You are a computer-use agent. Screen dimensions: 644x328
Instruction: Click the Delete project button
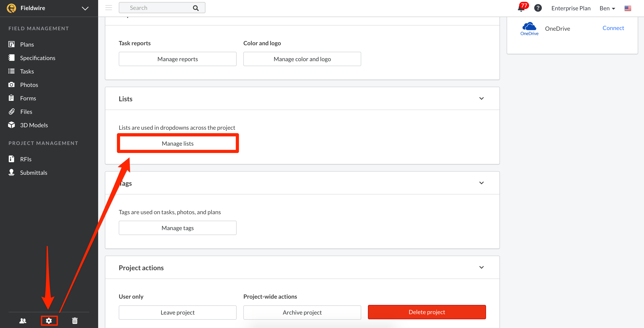click(x=426, y=312)
